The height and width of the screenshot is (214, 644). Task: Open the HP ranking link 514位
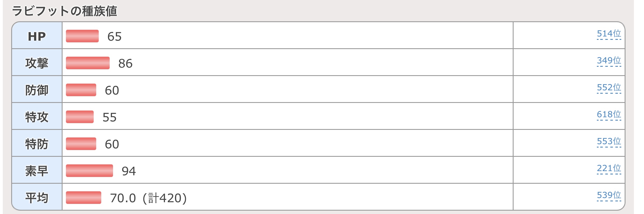coord(609,34)
